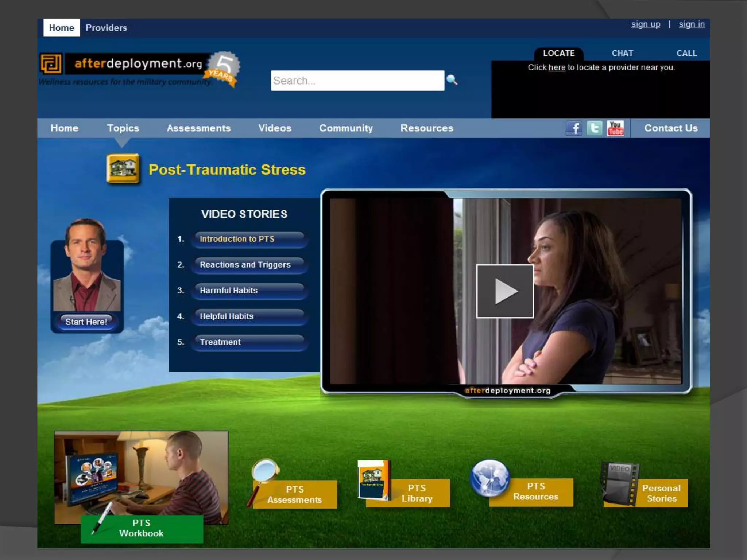Click into the Search input field
The image size is (747, 560).
click(x=357, y=81)
